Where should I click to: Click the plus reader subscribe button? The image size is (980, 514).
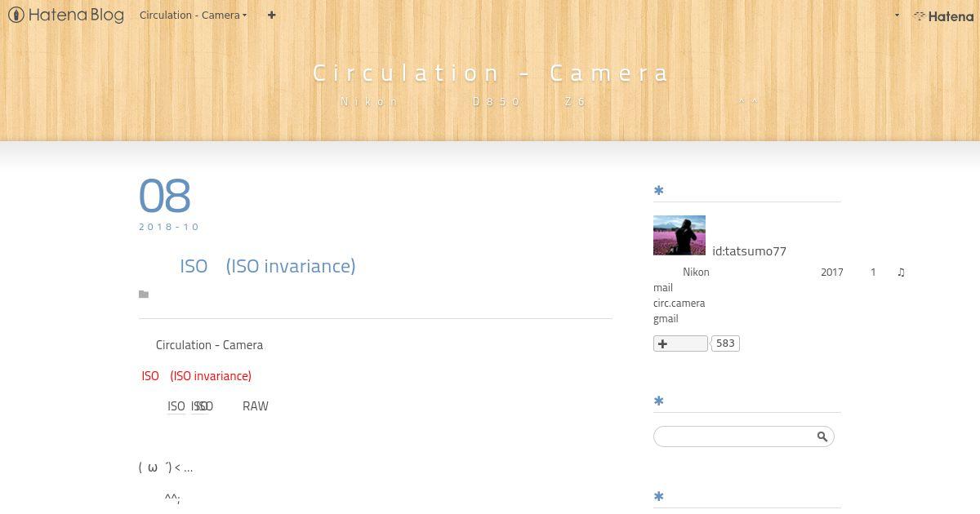pos(680,343)
